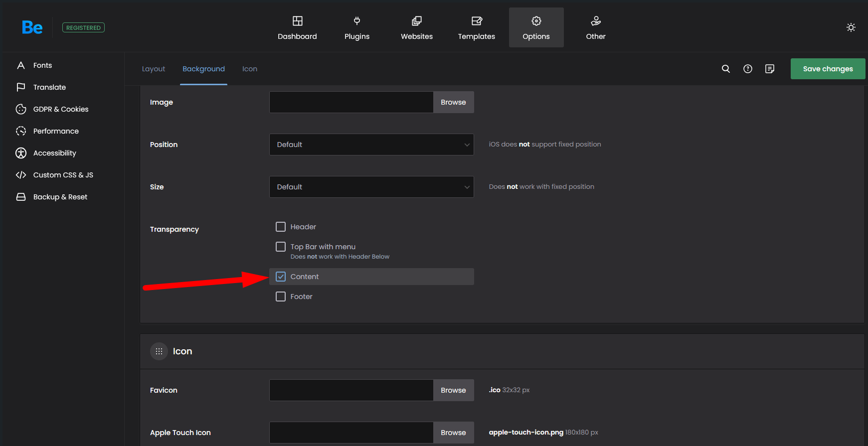Click the Translate flag icon
The image size is (868, 446).
tap(21, 87)
